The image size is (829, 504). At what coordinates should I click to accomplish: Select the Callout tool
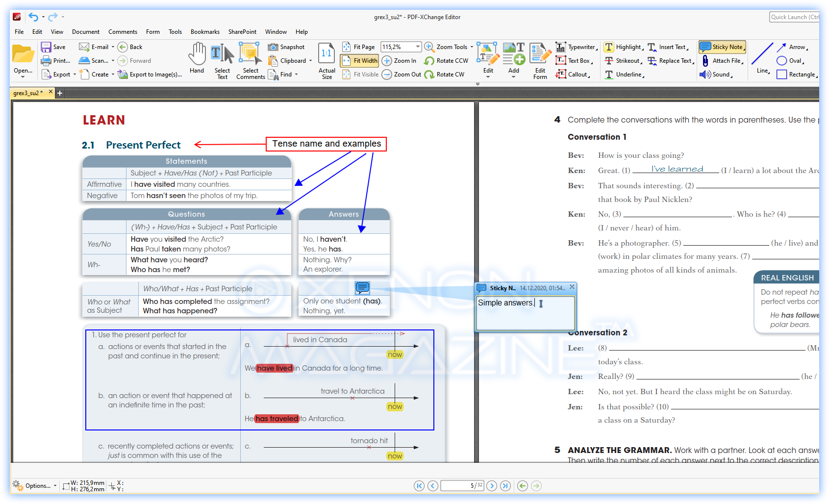coord(573,75)
